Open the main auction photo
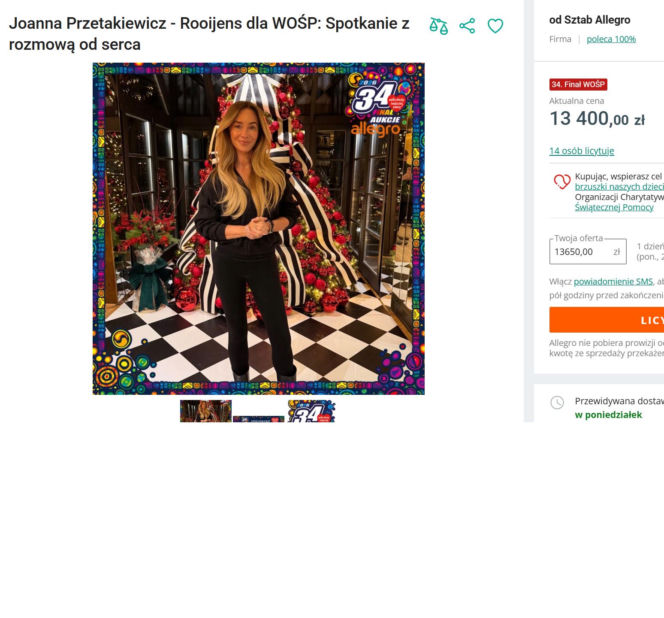 259,229
